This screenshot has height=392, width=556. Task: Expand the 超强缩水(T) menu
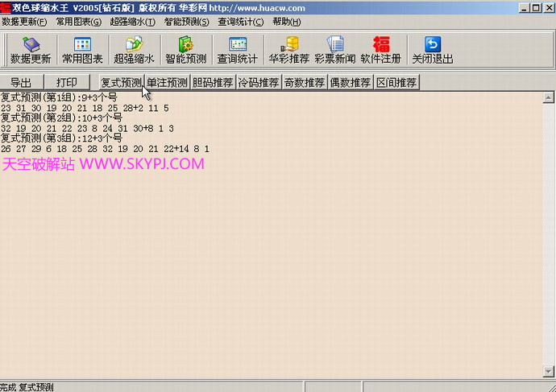click(133, 22)
